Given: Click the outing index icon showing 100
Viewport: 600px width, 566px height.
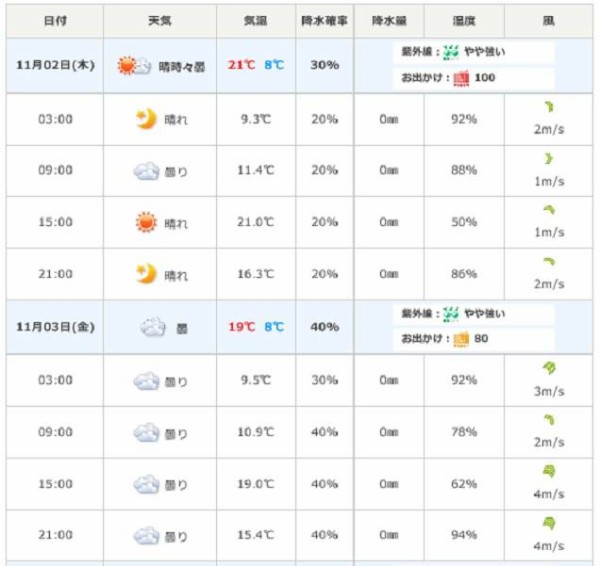Looking at the screenshot, I should [460, 77].
